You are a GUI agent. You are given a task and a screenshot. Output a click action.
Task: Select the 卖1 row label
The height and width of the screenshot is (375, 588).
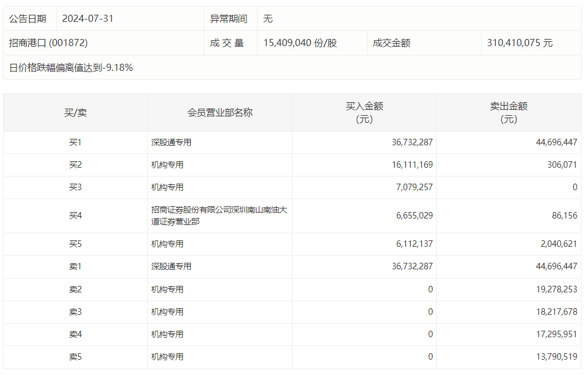[x=76, y=267]
